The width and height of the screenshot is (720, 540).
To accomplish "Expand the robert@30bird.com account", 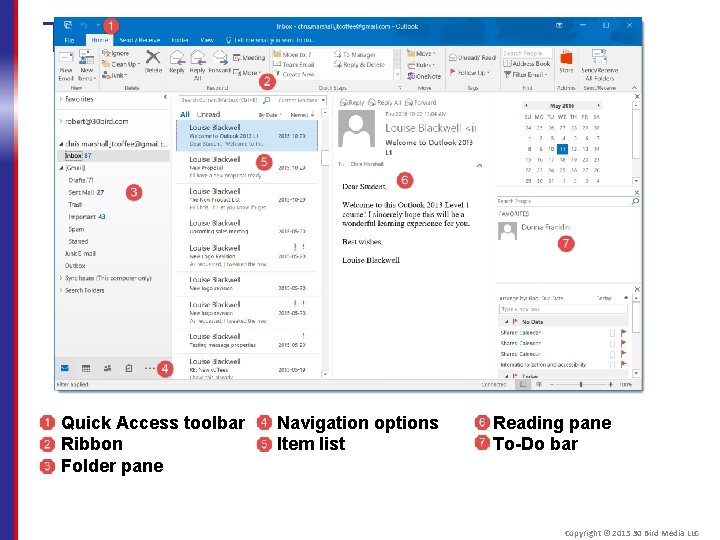I will (x=61, y=121).
